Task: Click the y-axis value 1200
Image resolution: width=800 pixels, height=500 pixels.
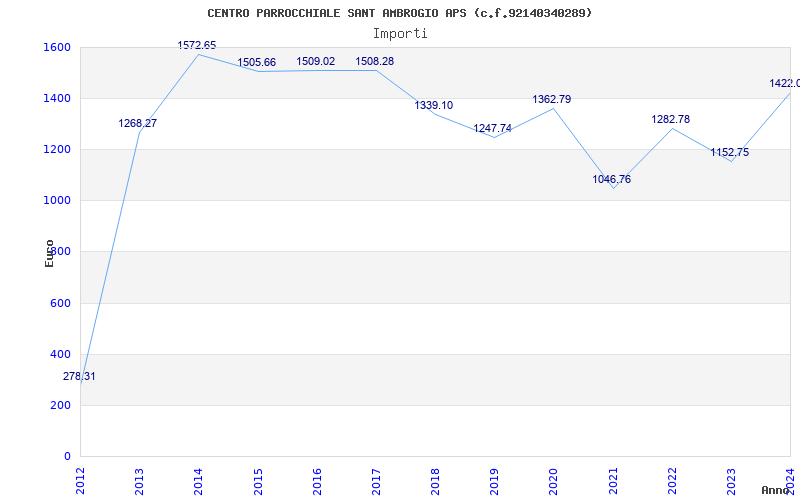Action: (58, 149)
